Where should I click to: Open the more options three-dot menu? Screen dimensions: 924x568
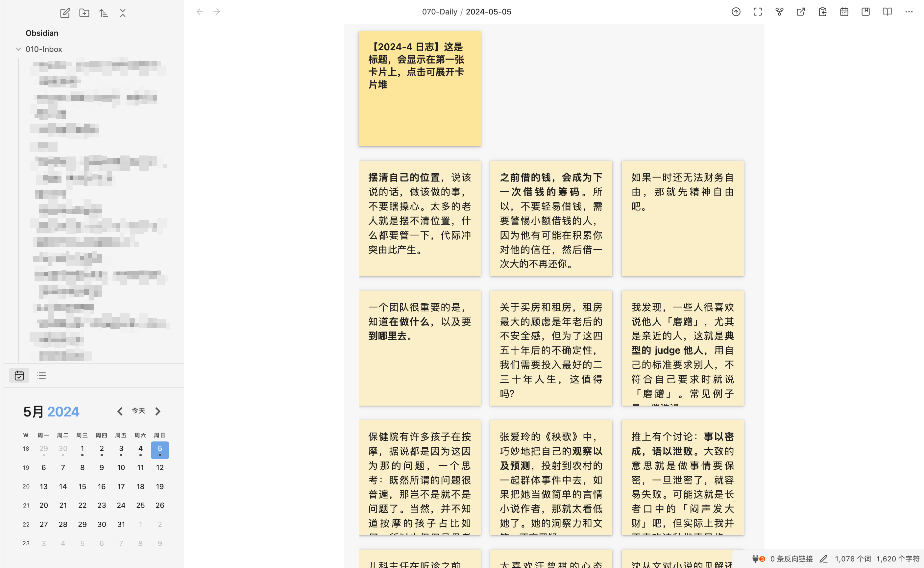(x=909, y=12)
